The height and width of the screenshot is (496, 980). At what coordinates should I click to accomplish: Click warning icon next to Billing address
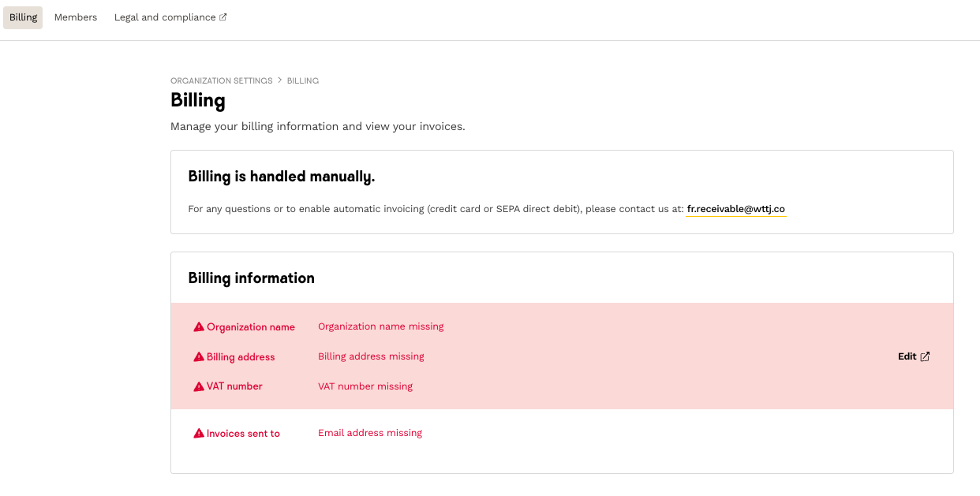point(199,356)
